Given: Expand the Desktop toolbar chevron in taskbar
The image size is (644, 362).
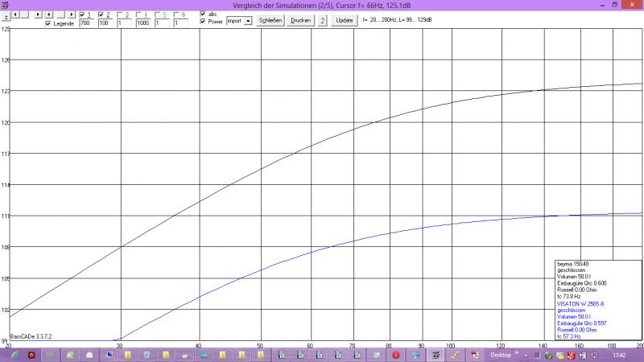Looking at the screenshot, I should (516, 353).
